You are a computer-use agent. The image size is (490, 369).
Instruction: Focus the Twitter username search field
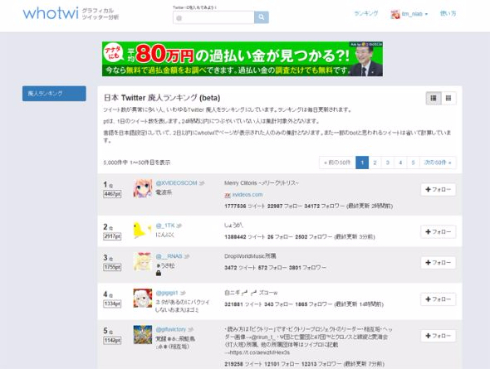pyautogui.click(x=213, y=17)
